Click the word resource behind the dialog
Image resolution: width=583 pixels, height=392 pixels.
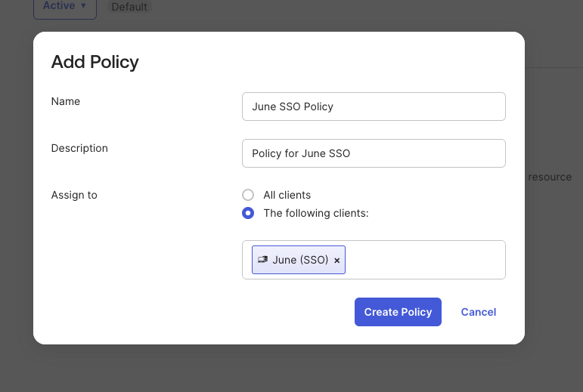point(550,177)
